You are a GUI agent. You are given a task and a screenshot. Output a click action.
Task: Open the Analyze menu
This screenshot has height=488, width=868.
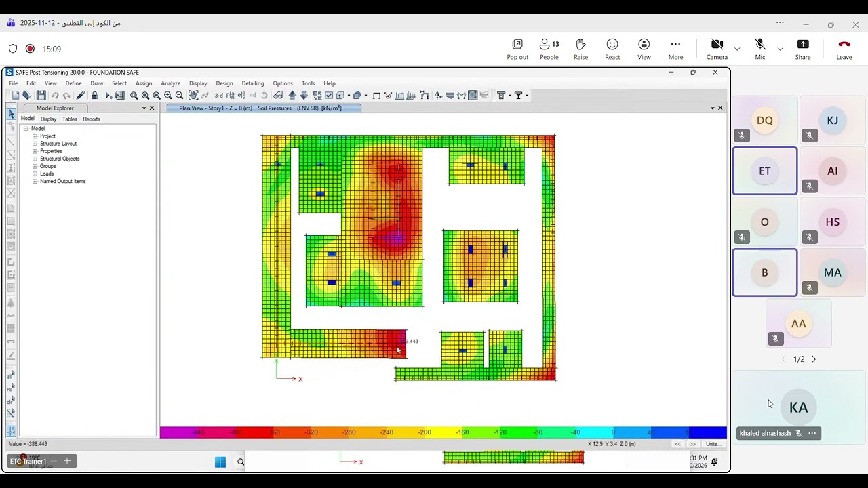(x=170, y=83)
